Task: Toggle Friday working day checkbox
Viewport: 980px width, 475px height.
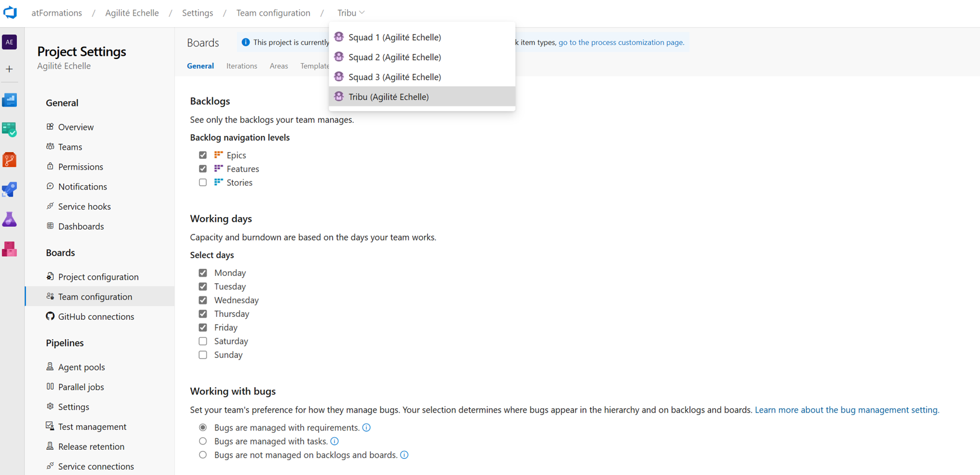Action: [203, 328]
